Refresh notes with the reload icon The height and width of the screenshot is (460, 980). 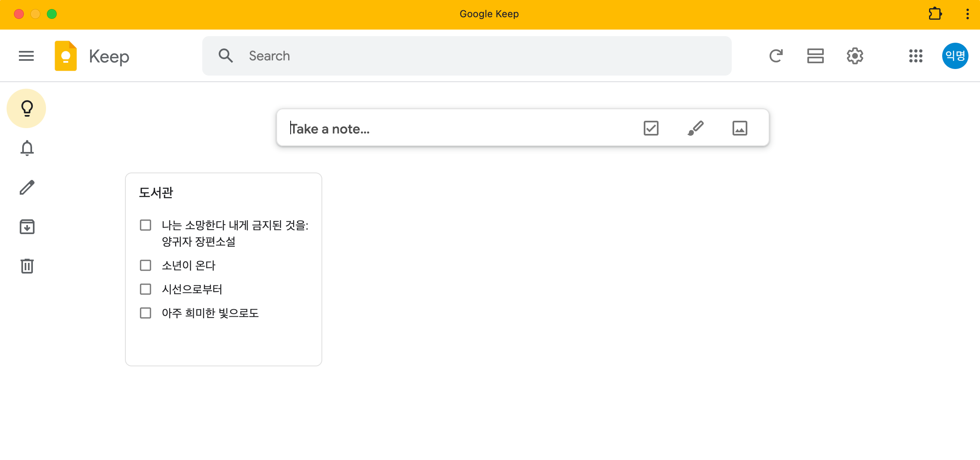coord(776,56)
